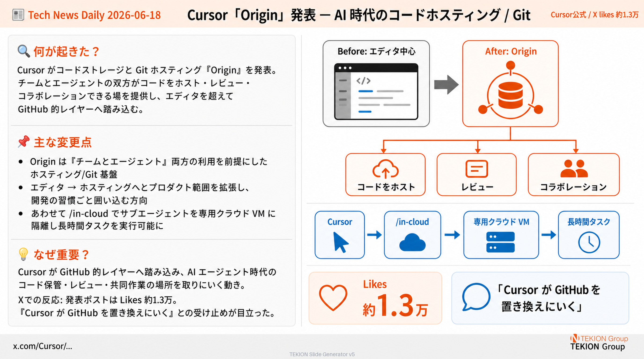The height and width of the screenshot is (359, 644).
Task: Click the blue arrow pointing to 長時間タスク
Action: pos(549,235)
